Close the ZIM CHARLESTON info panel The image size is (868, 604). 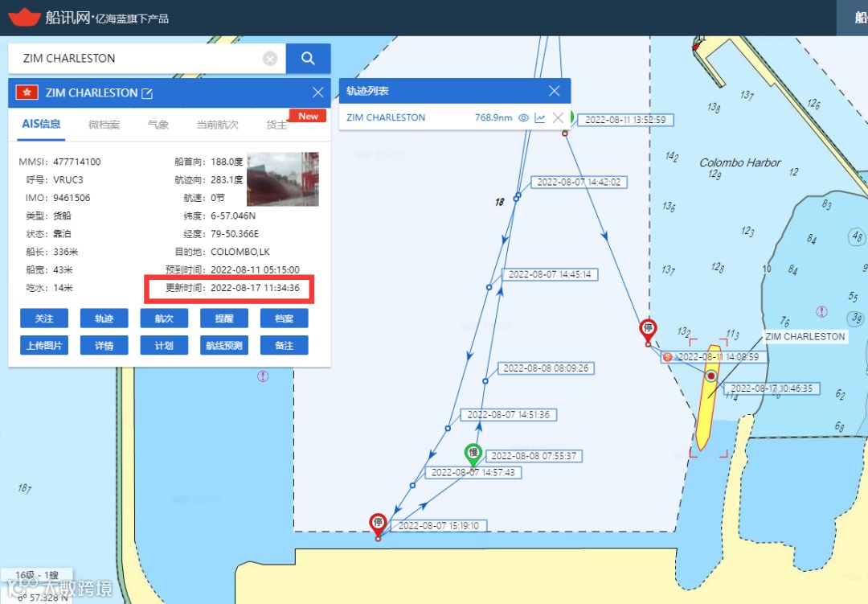pos(317,92)
